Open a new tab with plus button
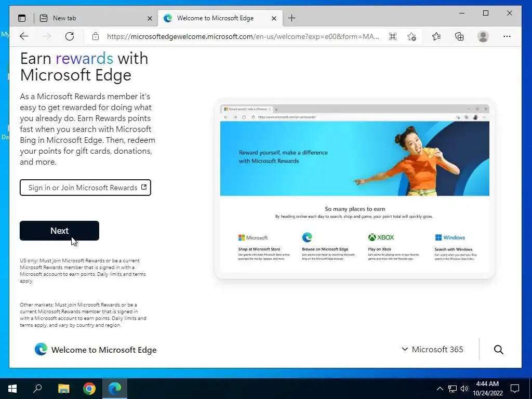This screenshot has width=532, height=399. click(291, 18)
